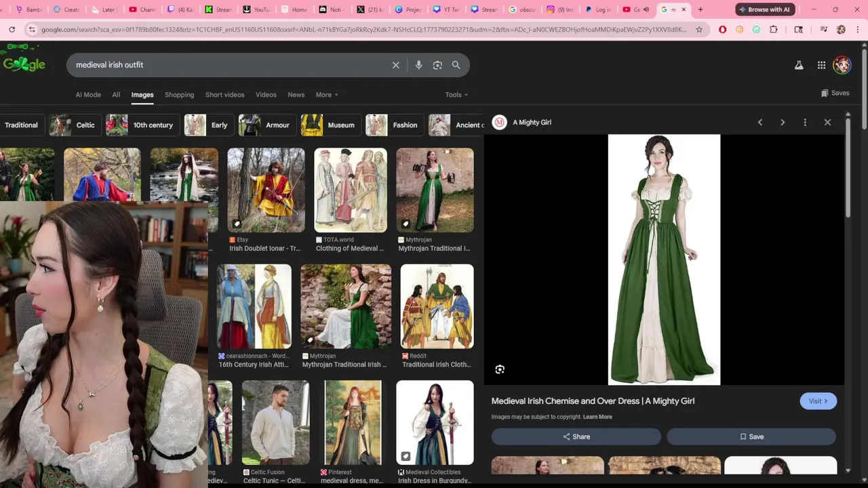868x488 pixels.
Task: Close the image preview panel
Action: [827, 123]
